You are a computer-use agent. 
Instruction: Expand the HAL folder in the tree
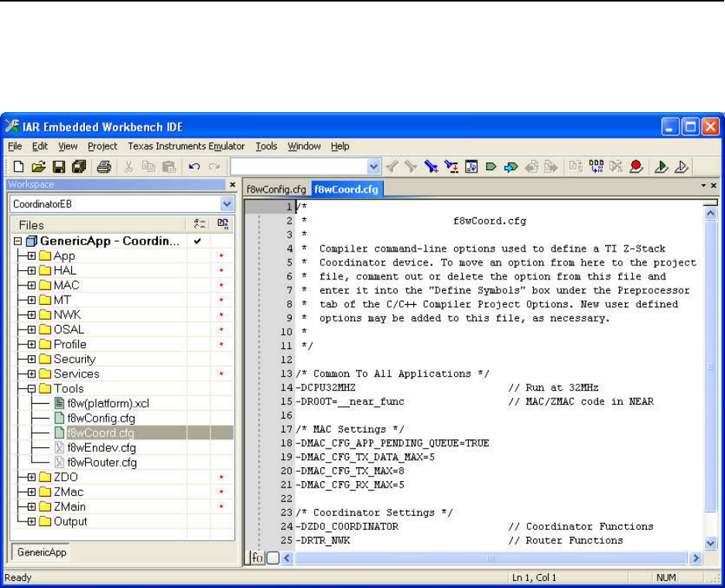click(x=32, y=271)
